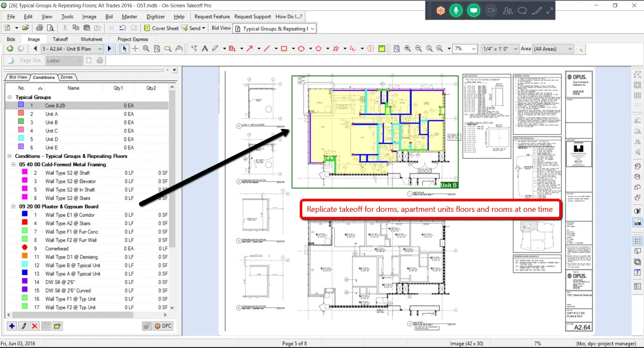Click the Unit A red color swatch
The width and height of the screenshot is (644, 348).
tap(21, 113)
